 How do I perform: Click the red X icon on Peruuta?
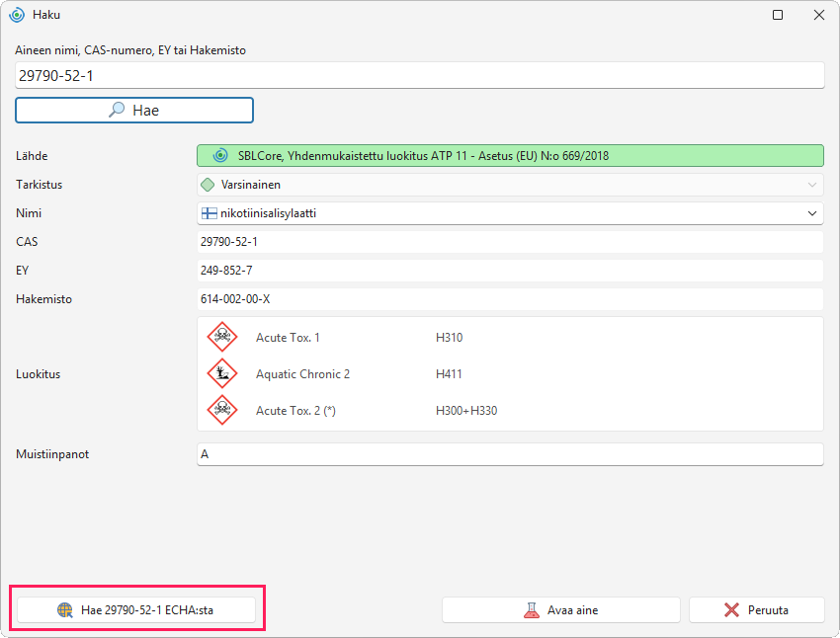pyautogui.click(x=731, y=610)
